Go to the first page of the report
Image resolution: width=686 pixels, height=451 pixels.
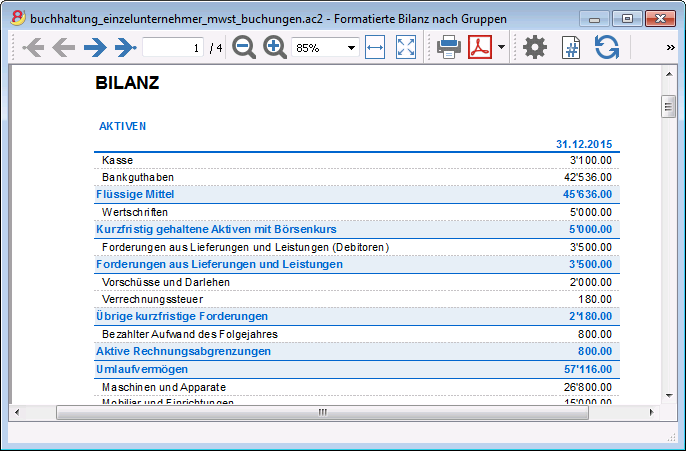(32, 47)
